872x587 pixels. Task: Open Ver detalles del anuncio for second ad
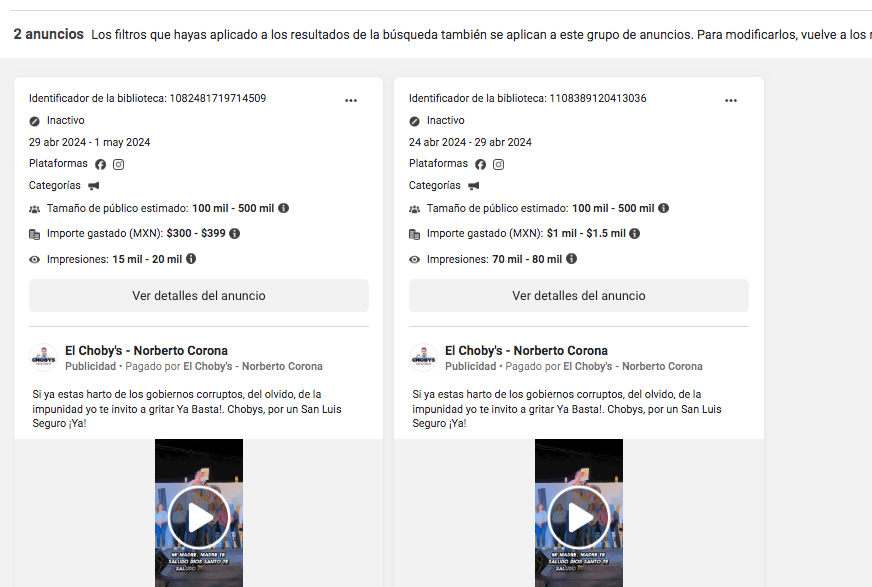click(x=578, y=296)
